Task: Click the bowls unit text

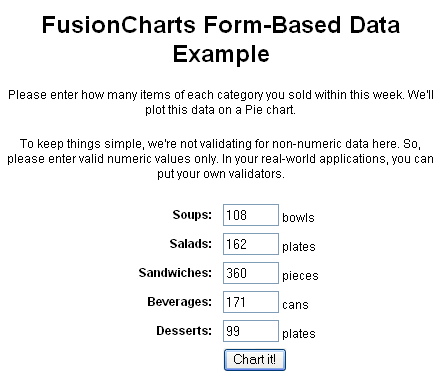Action: (298, 218)
